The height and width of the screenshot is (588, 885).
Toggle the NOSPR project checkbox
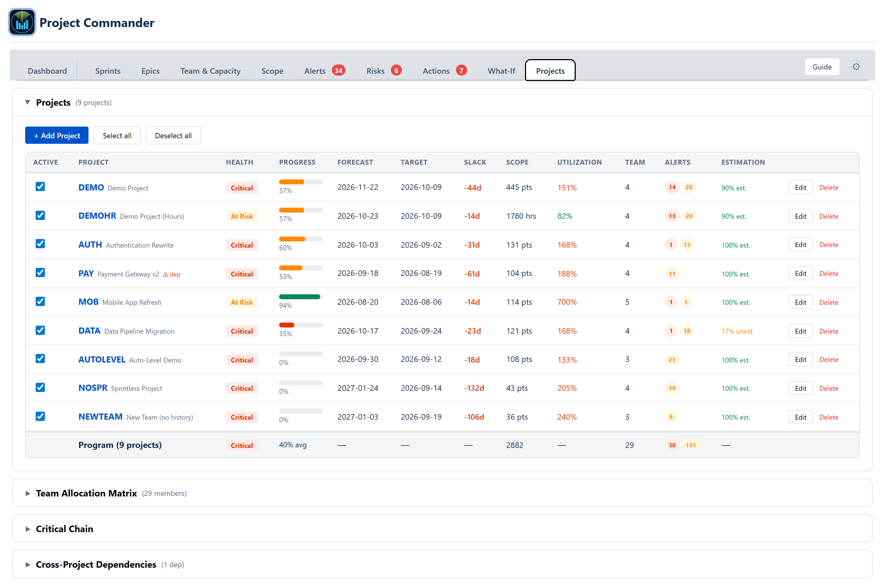[x=40, y=387]
